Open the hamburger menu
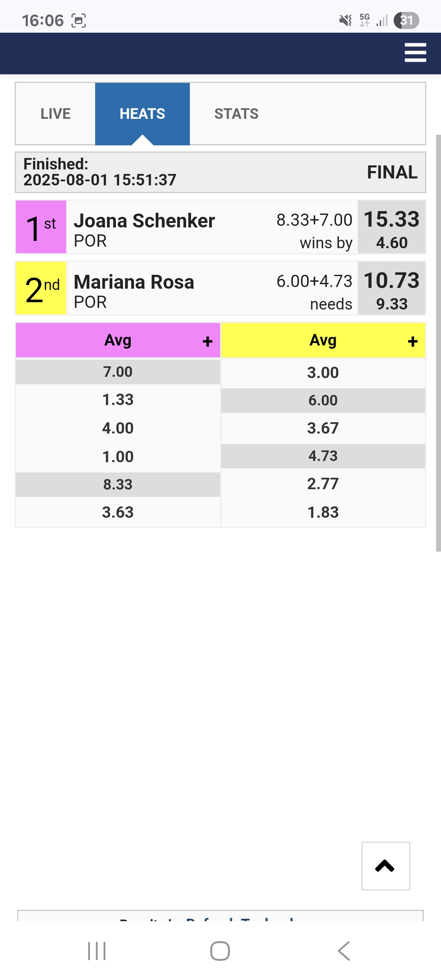 click(x=415, y=53)
